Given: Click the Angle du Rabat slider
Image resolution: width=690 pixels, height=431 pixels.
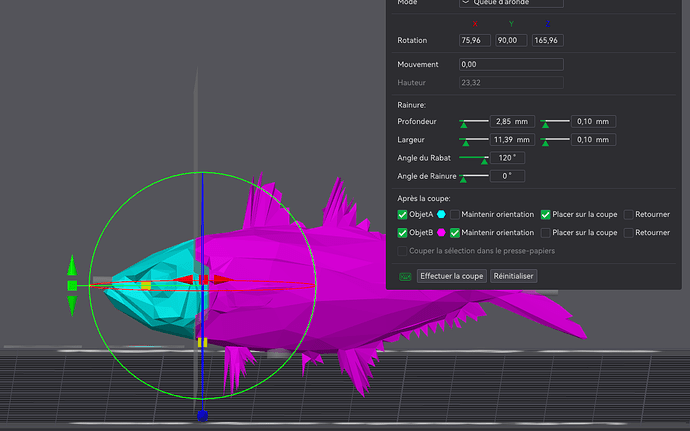Looking at the screenshot, I should click(x=473, y=158).
